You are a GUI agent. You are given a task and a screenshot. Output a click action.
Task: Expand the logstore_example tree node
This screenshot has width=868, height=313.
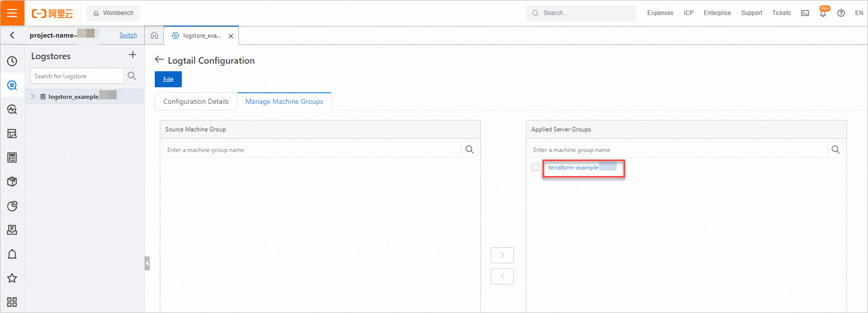point(33,96)
